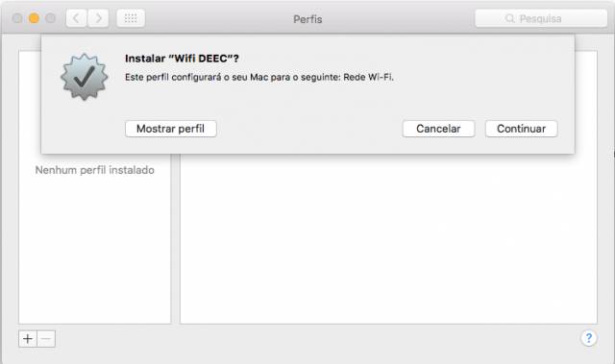Click the empty profile details pane

point(388,239)
